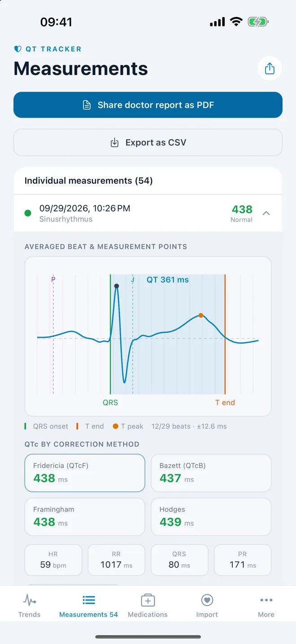Click the 438 Normal value in row

242,213
